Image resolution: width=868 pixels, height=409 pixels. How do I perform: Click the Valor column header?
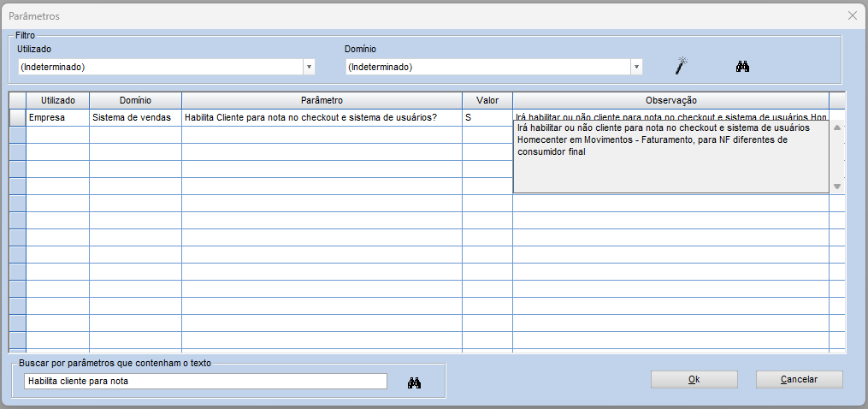pos(487,101)
